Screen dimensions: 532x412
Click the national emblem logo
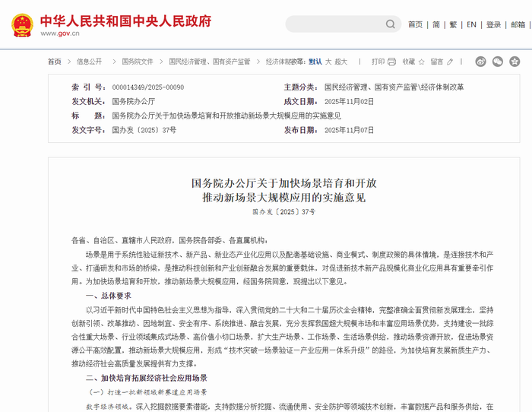tap(22, 25)
